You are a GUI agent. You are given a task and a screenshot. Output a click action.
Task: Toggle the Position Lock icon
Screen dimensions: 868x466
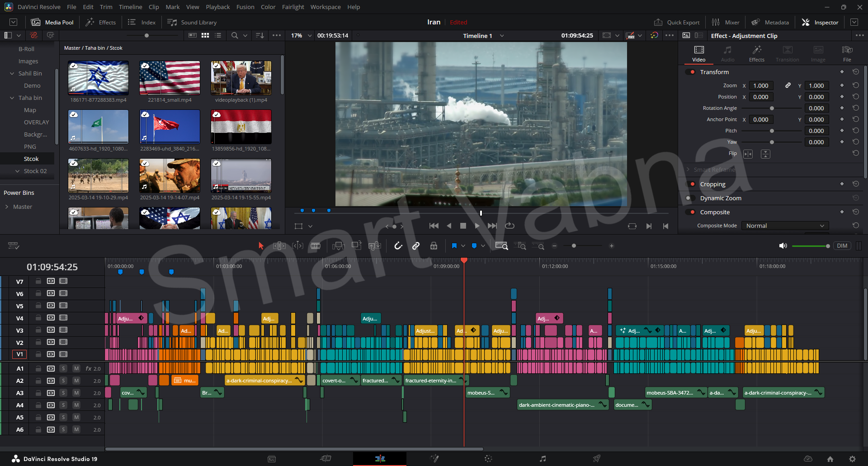434,246
